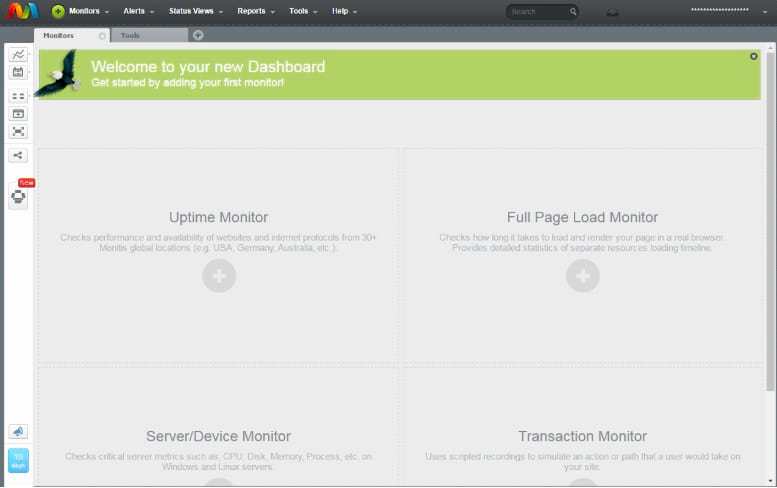Click the grid layout sidebar icon
Image resolution: width=777 pixels, height=488 pixels.
click(18, 96)
